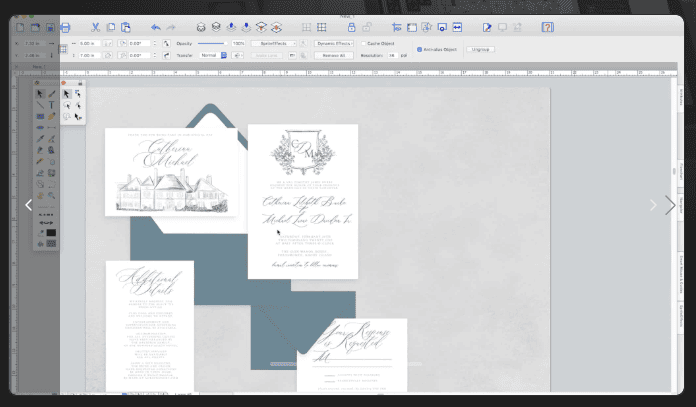Image resolution: width=696 pixels, height=407 pixels.
Task: Click the stroke dash style selector in the toolbox
Action: click(x=46, y=214)
